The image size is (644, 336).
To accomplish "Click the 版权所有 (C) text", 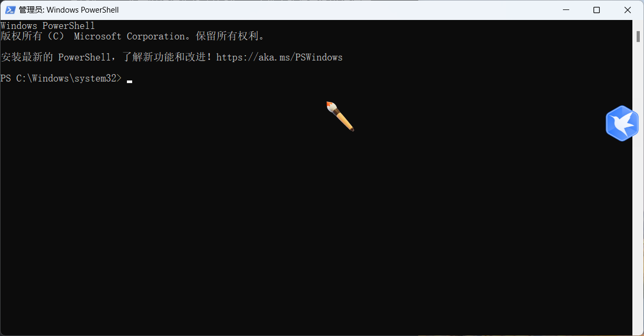I will (32, 36).
